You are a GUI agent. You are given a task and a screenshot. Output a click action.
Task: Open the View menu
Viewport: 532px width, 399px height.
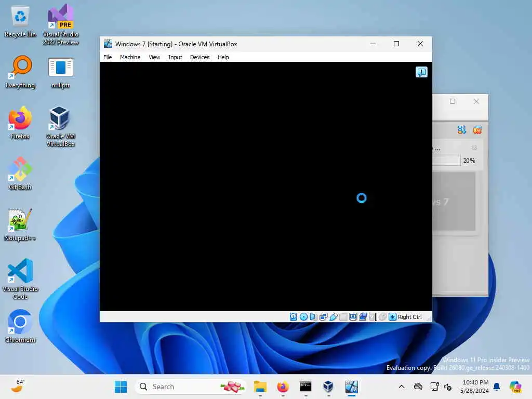coord(154,57)
